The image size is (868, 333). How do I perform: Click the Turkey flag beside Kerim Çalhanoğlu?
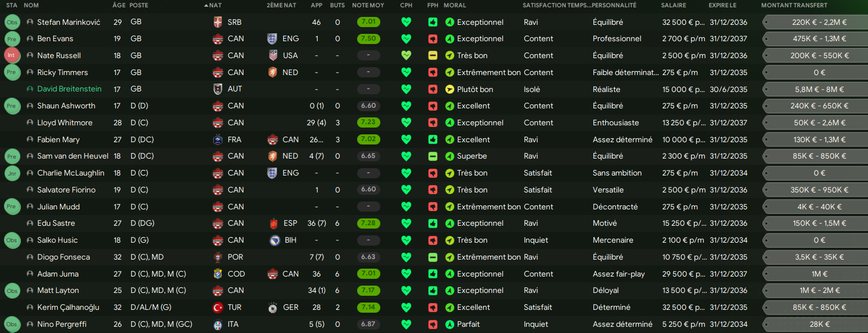point(218,308)
